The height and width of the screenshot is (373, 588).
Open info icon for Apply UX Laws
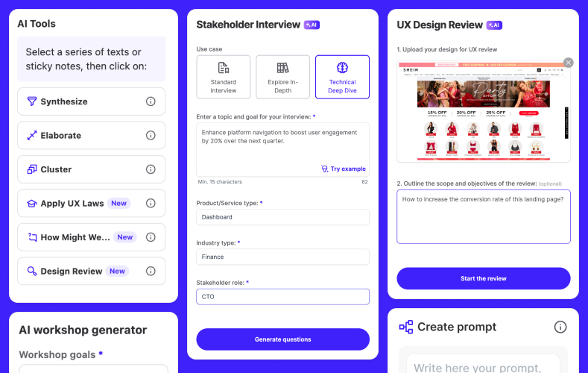pyautogui.click(x=151, y=204)
